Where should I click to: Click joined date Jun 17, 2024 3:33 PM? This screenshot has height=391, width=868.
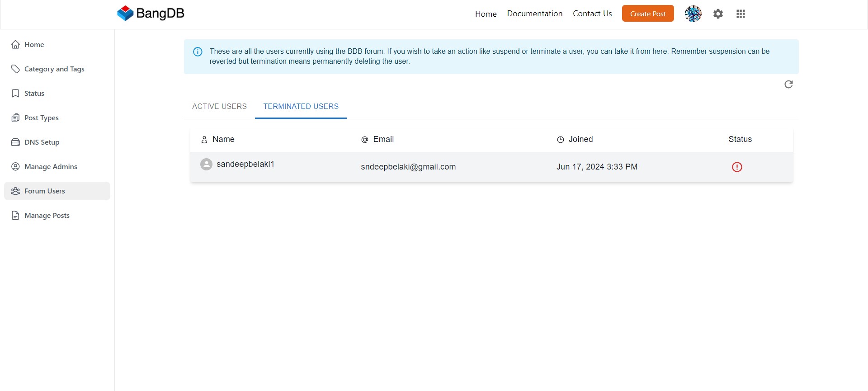pyautogui.click(x=597, y=167)
